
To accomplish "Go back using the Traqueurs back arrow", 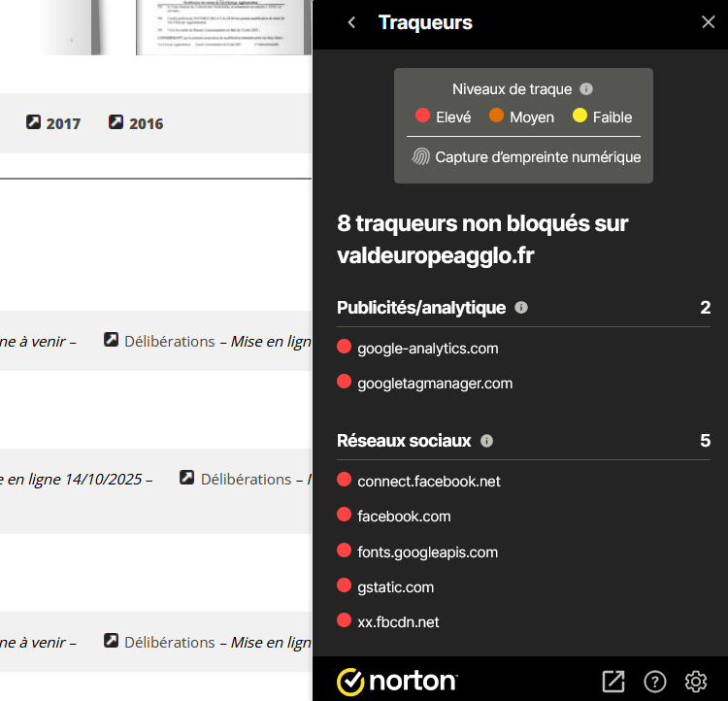I will [x=351, y=22].
